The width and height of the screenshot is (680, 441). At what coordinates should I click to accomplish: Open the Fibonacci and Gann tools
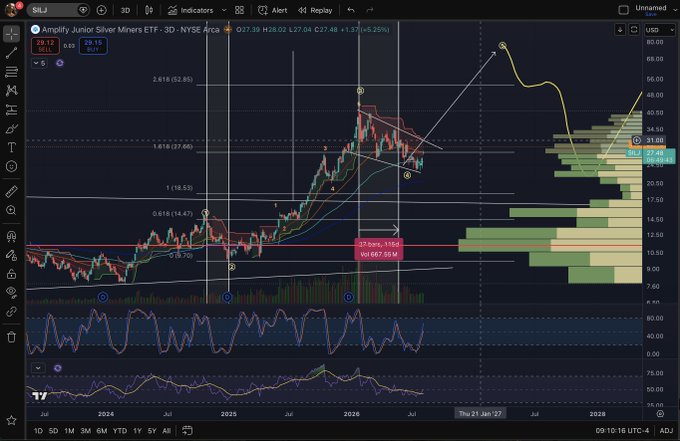[x=12, y=72]
